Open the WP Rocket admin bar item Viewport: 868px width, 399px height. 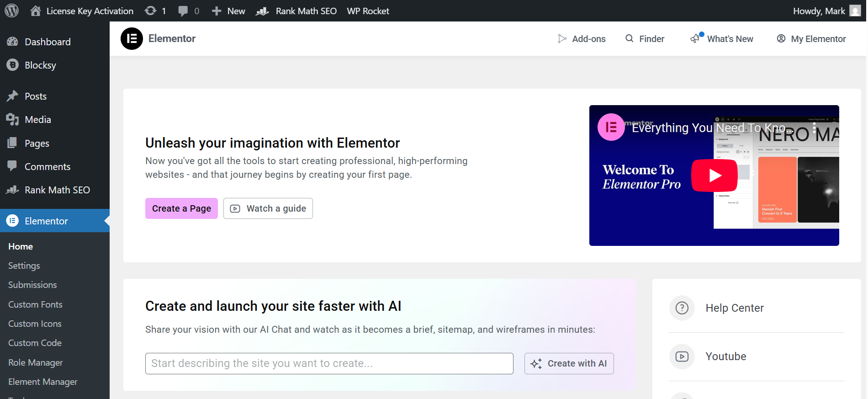pyautogui.click(x=368, y=11)
